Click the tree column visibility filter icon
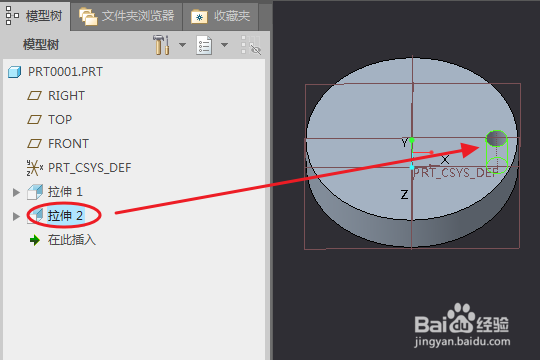Screen dimensions: 540x360 [251, 45]
